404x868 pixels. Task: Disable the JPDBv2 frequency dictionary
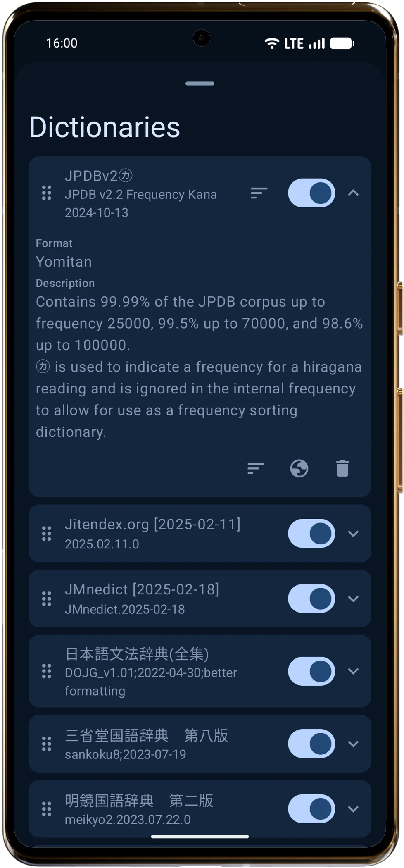click(311, 193)
